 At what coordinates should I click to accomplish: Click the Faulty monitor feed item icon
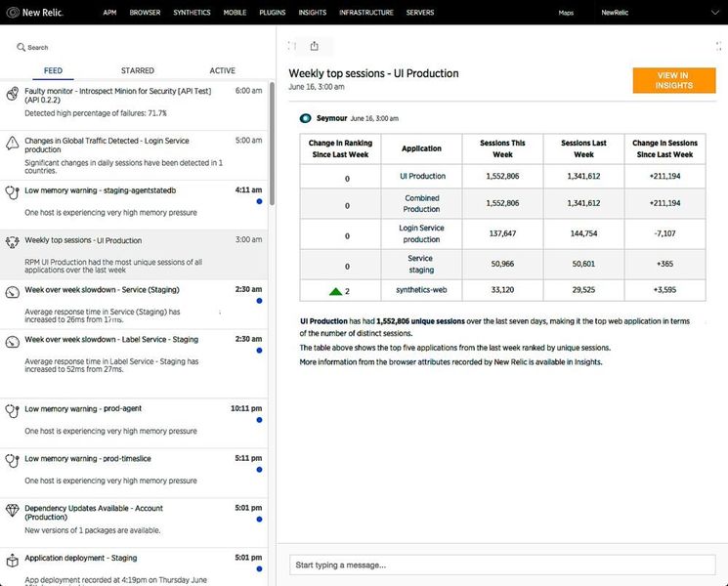click(12, 93)
